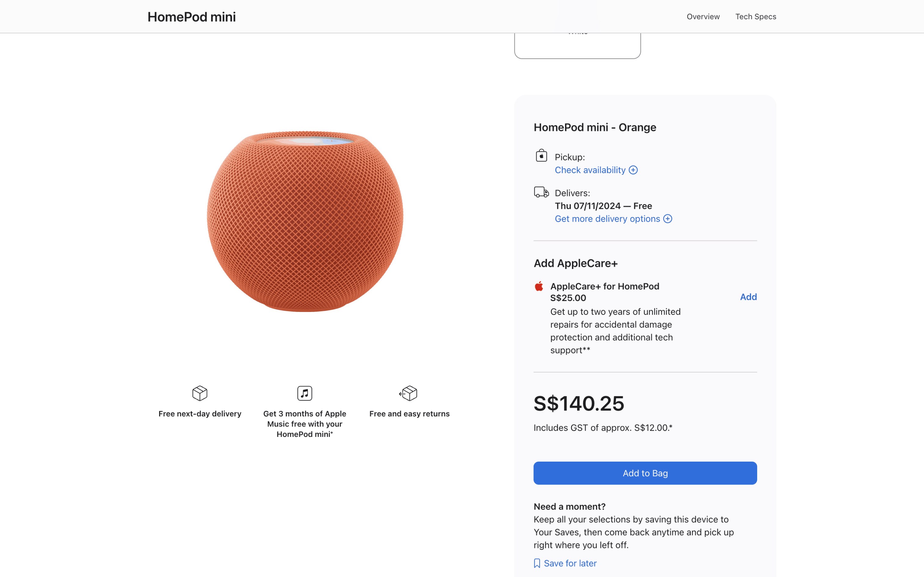The width and height of the screenshot is (924, 577).
Task: Click the delivery truck icon
Action: point(541,192)
